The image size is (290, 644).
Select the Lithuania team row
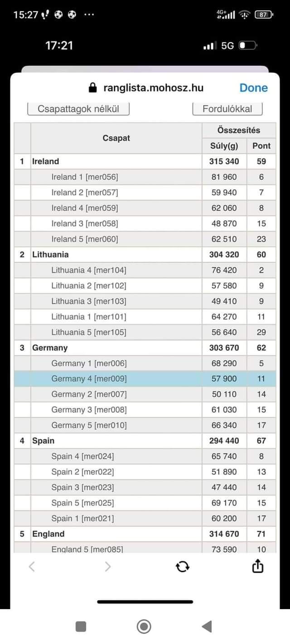145,255
